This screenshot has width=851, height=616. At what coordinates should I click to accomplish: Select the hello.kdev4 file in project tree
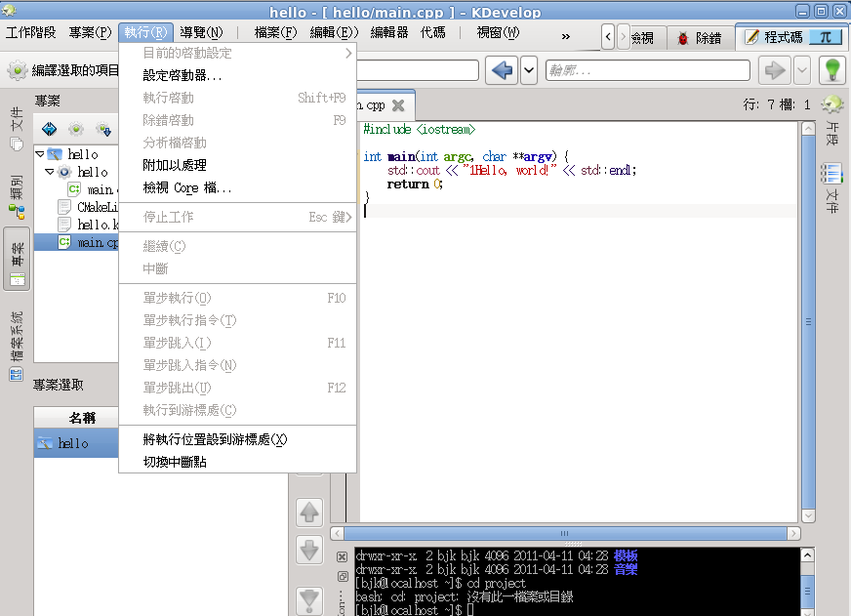pos(88,225)
